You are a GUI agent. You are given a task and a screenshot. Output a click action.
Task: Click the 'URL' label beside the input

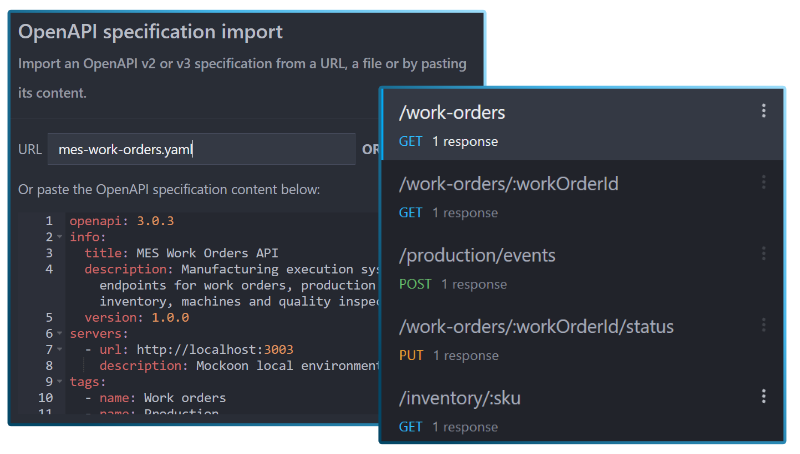click(x=30, y=149)
